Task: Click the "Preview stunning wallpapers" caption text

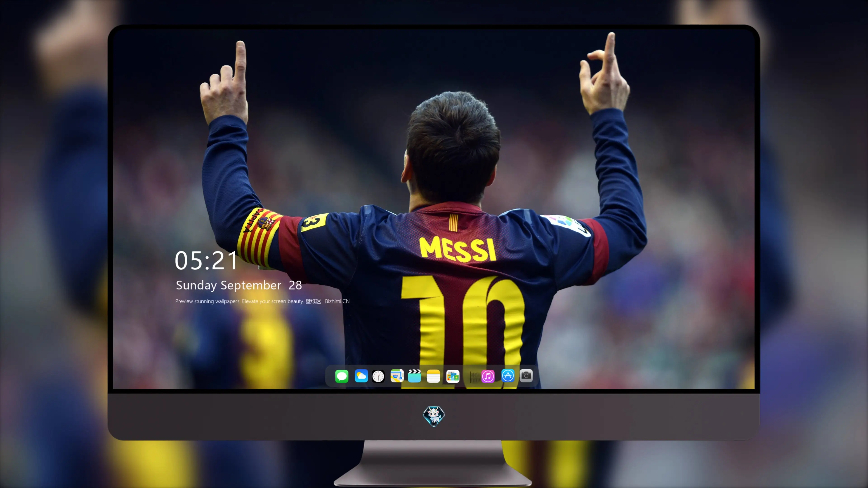Action: [262, 301]
